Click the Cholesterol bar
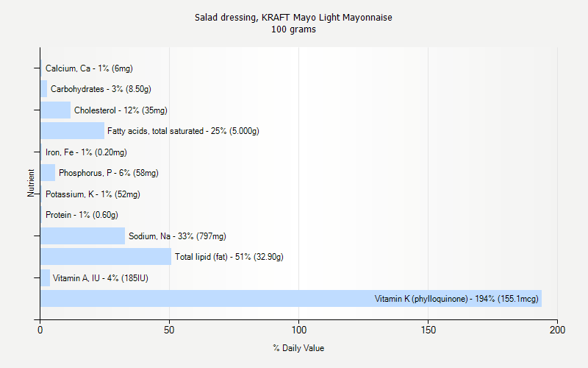This screenshot has width=588, height=368. coord(56,110)
